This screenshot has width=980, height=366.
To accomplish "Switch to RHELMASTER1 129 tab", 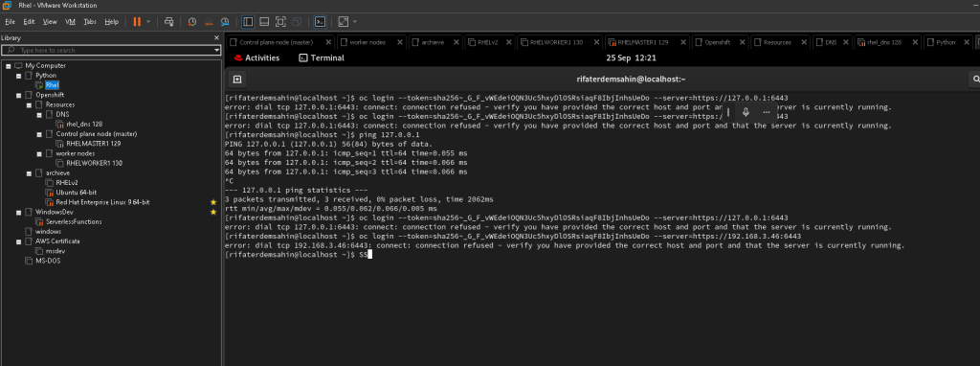I will pyautogui.click(x=642, y=42).
